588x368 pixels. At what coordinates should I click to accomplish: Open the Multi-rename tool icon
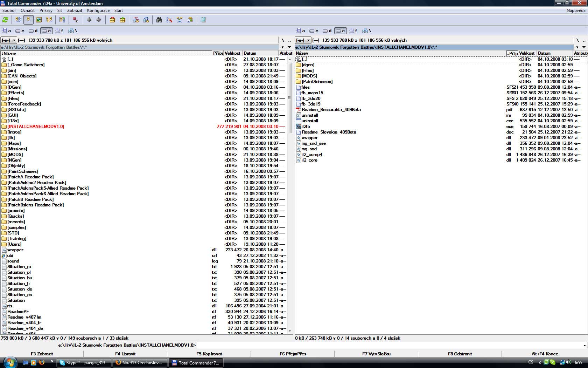click(169, 20)
